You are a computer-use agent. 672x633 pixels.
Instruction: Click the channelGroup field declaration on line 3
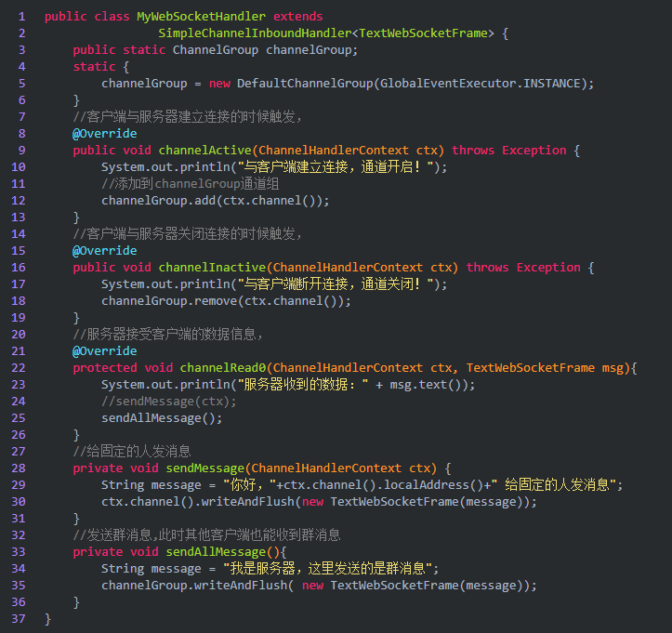click(x=215, y=50)
